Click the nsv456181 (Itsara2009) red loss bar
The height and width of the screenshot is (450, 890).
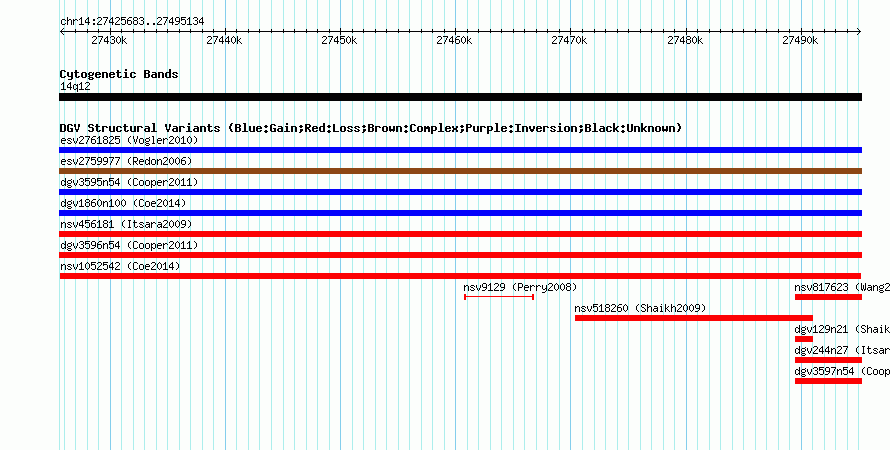[460, 234]
